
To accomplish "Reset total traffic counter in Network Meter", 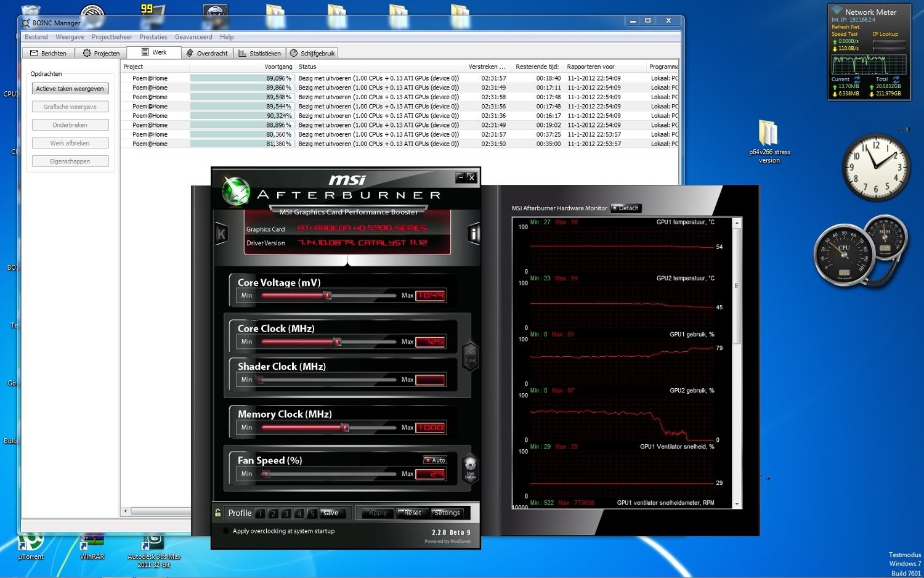I will tap(896, 79).
